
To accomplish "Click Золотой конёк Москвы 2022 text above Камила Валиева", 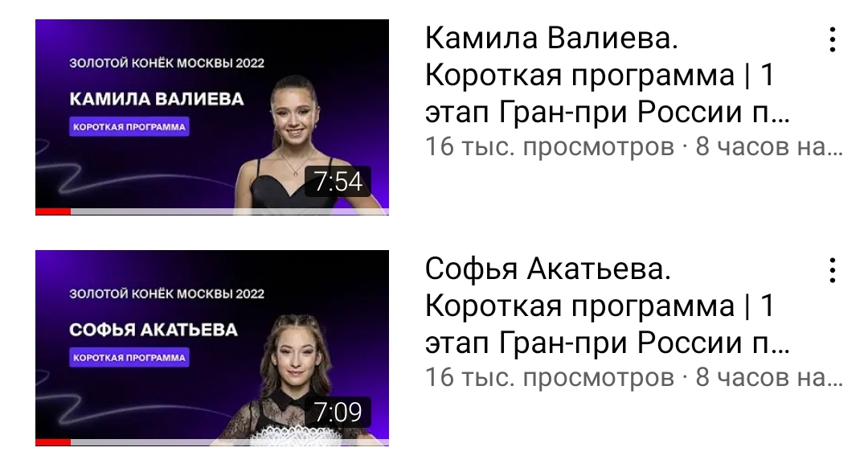I will click(166, 63).
